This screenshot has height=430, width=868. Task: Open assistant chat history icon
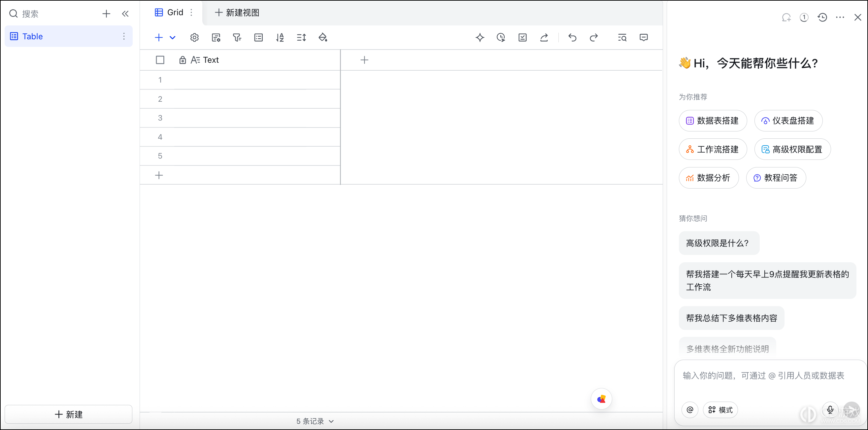[822, 17]
